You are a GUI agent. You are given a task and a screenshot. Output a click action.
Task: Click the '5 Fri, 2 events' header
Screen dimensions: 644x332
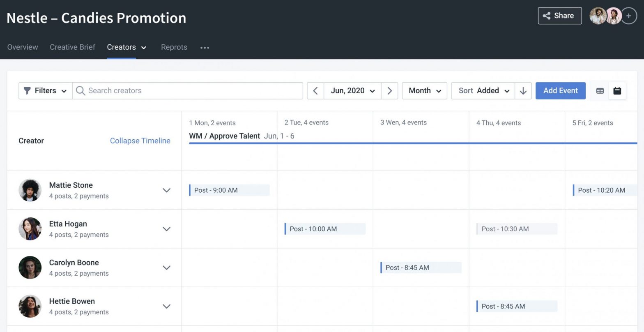(593, 123)
